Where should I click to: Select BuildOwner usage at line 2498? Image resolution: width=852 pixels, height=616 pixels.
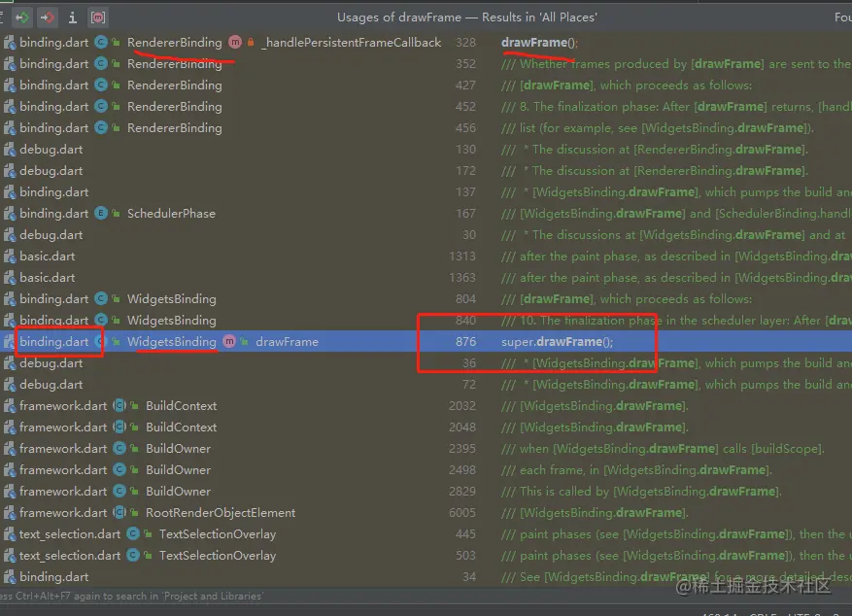click(426, 470)
